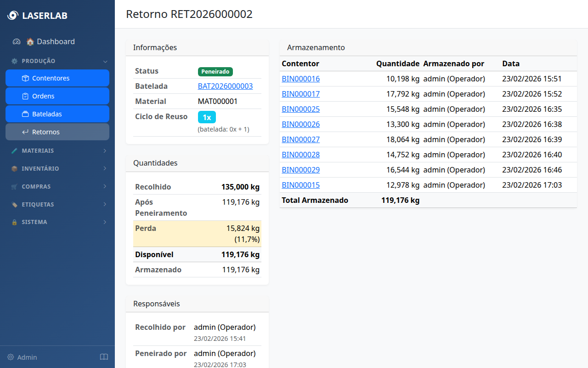
Task: Expand the Sistema sidebar section
Action: coord(57,222)
